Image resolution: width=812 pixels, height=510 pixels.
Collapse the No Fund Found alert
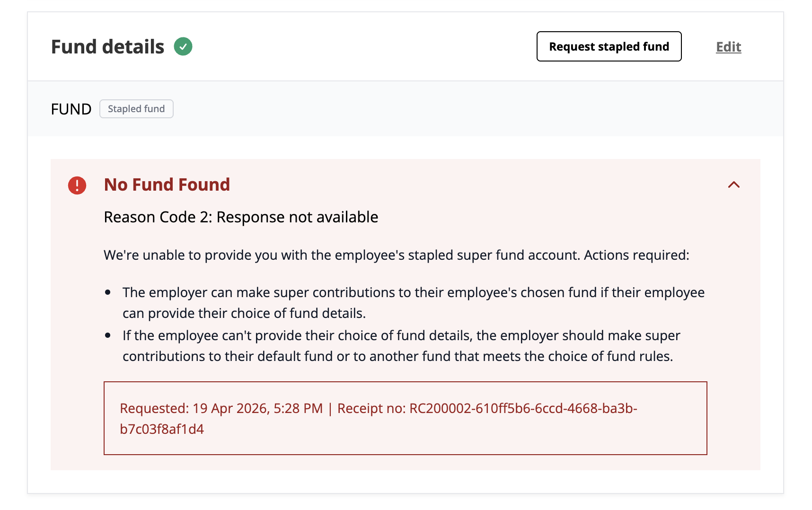pyautogui.click(x=733, y=185)
